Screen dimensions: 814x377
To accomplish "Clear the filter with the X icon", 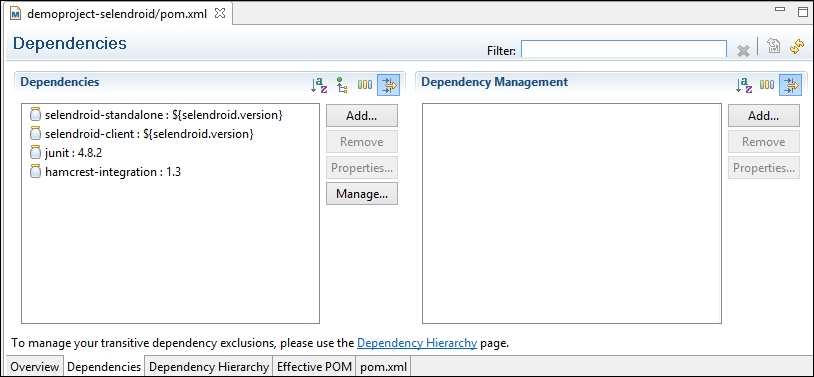I will tap(743, 50).
